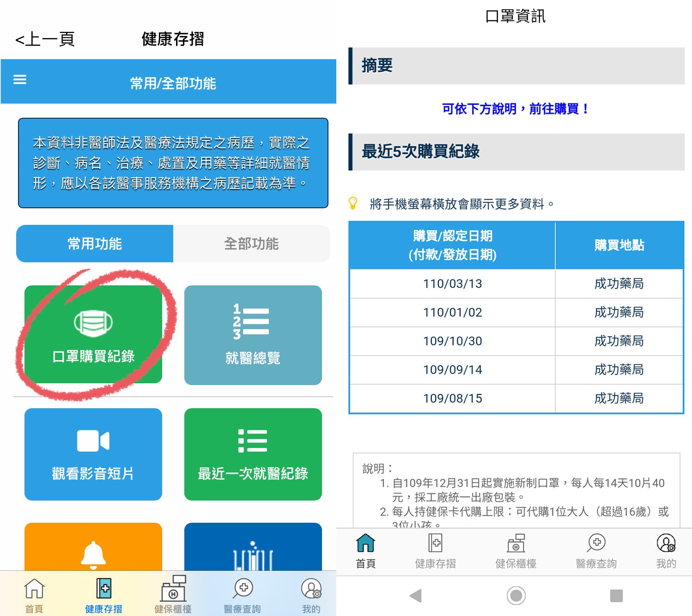Tap the 口罩購買紀錄 mask tile
The height and width of the screenshot is (616, 692).
coord(93,334)
